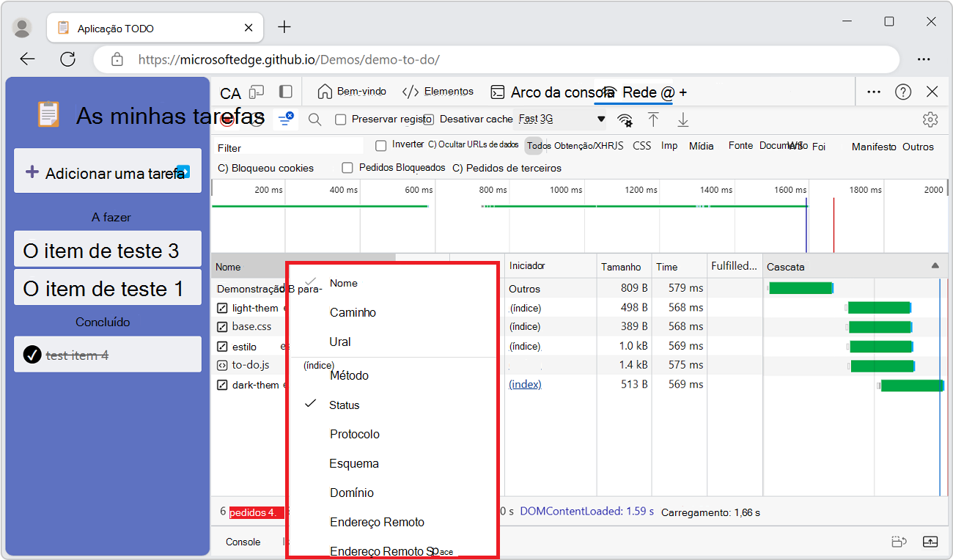Import HAR file with upward arrow icon
Image resolution: width=953 pixels, height=560 pixels.
(652, 119)
